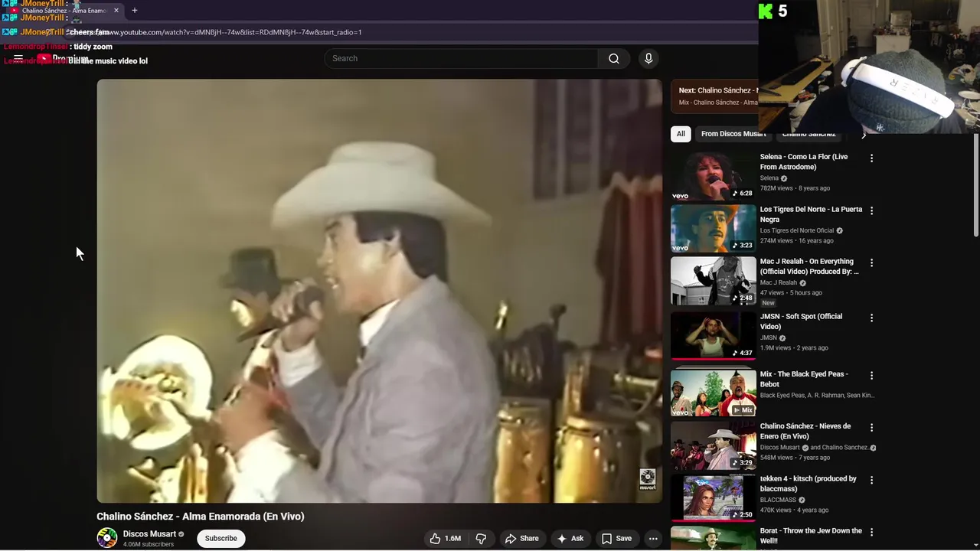This screenshot has width=980, height=551.
Task: Open the hamburger guide menu
Action: 18,58
